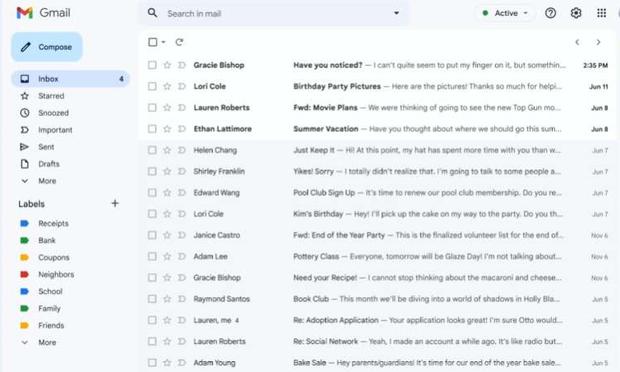Select the Summer Vacation email checkbox
Image resolution: width=620 pixels, height=372 pixels.
pos(152,129)
